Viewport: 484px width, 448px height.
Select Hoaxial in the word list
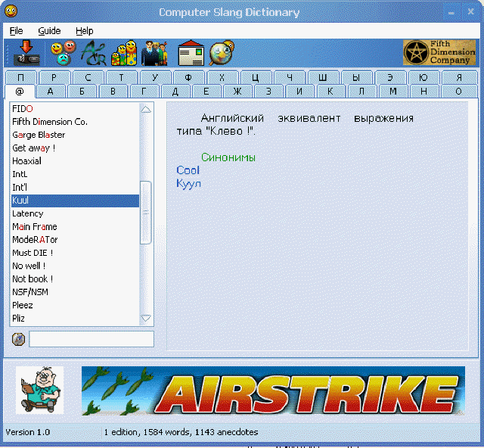[x=75, y=161]
